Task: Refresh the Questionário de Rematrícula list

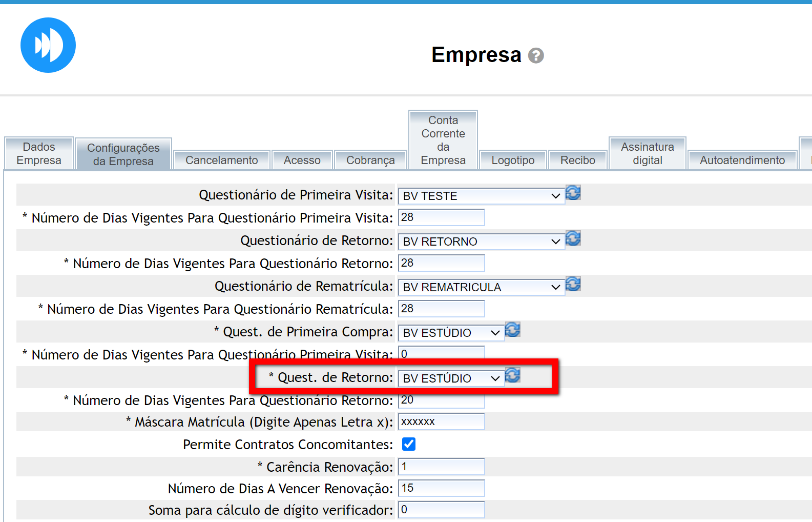Action: click(573, 285)
